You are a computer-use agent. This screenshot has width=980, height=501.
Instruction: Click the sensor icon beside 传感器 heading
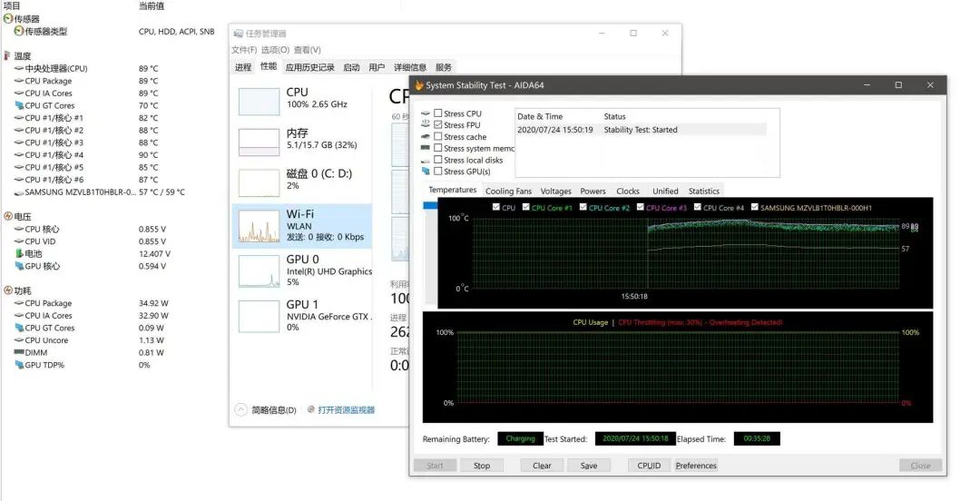7,18
